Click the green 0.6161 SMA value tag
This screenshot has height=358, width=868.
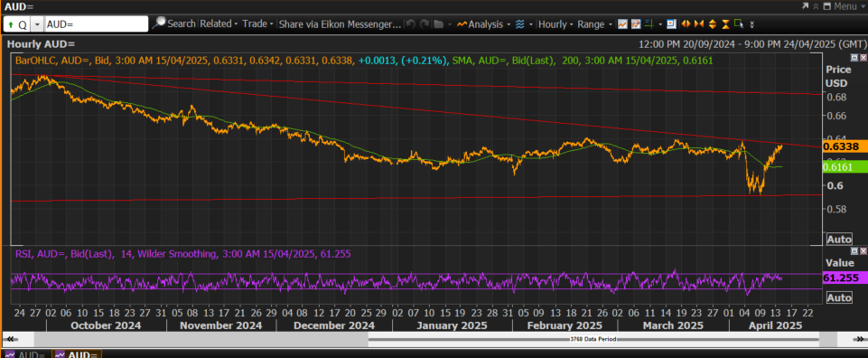[x=845, y=166]
